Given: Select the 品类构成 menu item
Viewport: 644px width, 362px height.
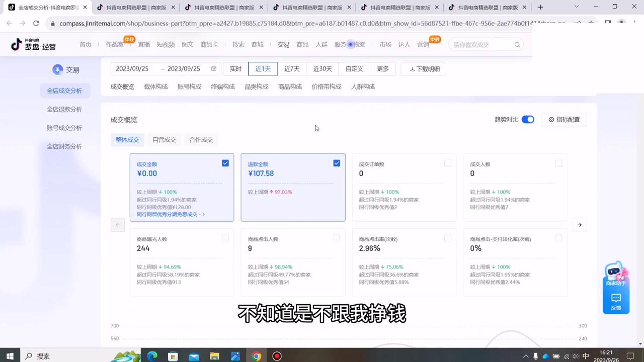Looking at the screenshot, I should tap(256, 86).
